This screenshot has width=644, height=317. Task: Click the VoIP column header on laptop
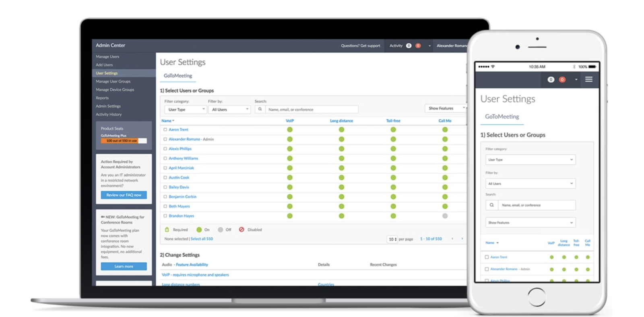pos(290,121)
